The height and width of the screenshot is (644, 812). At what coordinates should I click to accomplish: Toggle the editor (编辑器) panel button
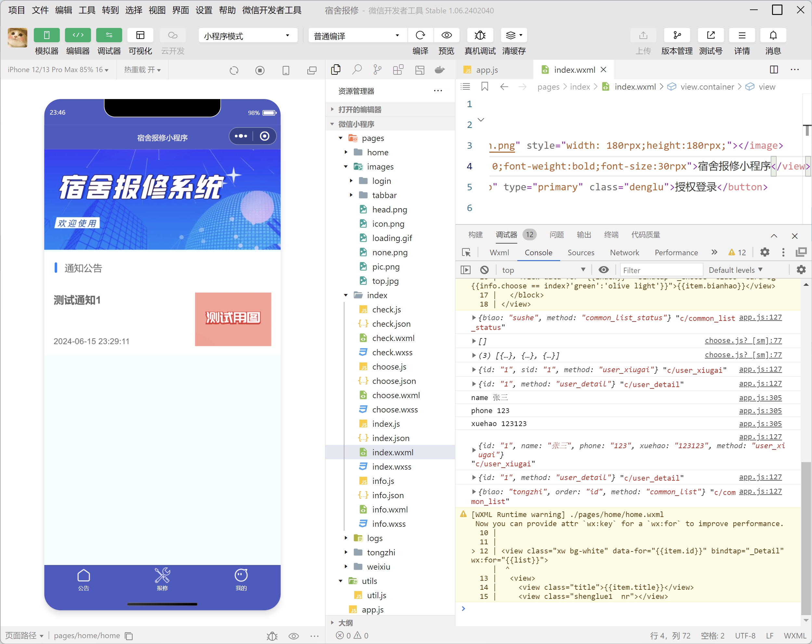(x=78, y=35)
